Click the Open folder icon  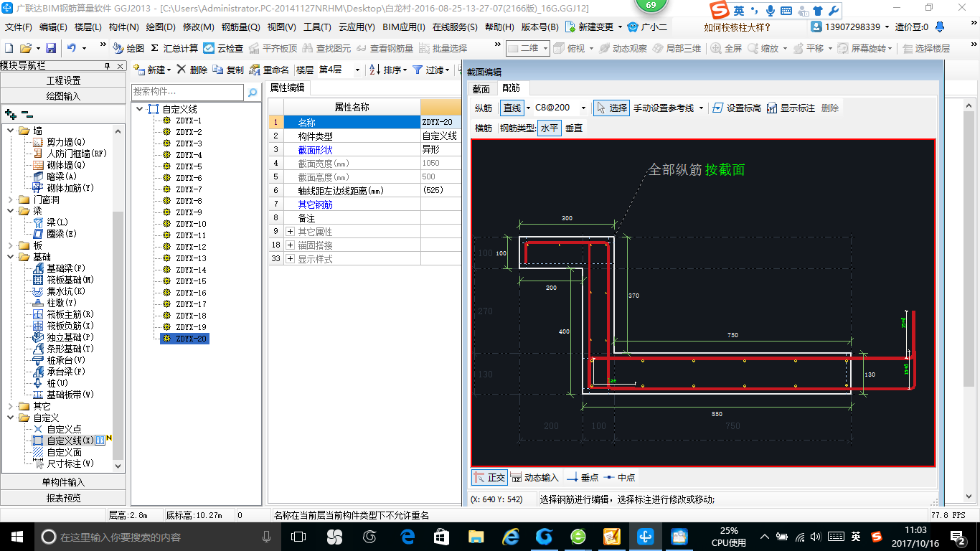click(25, 48)
